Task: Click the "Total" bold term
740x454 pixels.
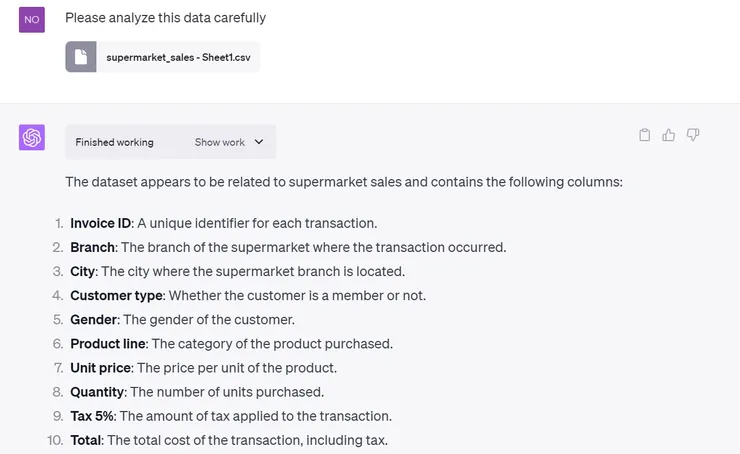Action: tap(86, 440)
